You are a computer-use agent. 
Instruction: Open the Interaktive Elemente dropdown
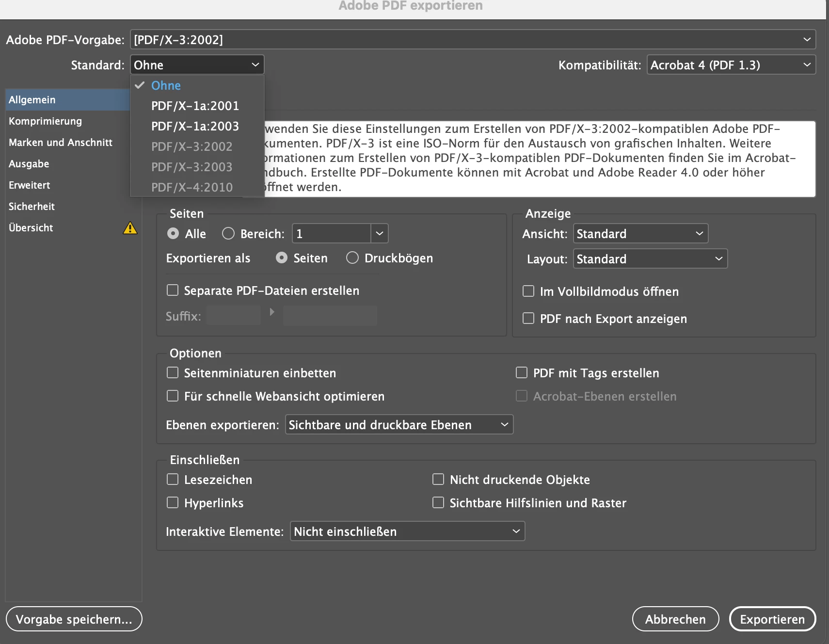tap(407, 531)
